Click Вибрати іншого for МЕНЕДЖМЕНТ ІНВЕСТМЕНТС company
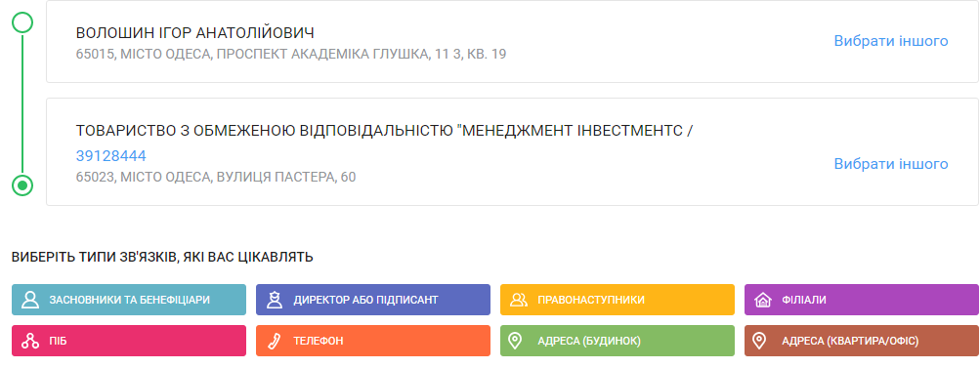980x368 pixels. click(x=891, y=164)
